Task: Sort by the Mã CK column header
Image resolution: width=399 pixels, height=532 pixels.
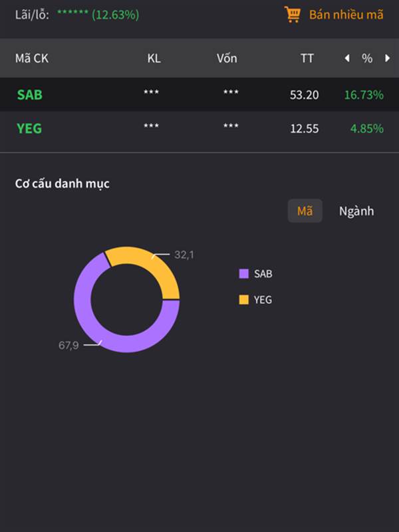Action: tap(32, 59)
